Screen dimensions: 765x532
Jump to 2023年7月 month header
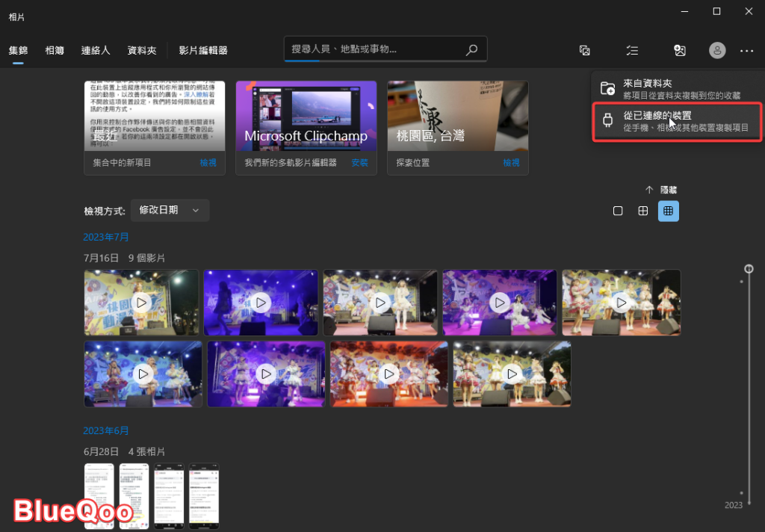click(106, 237)
